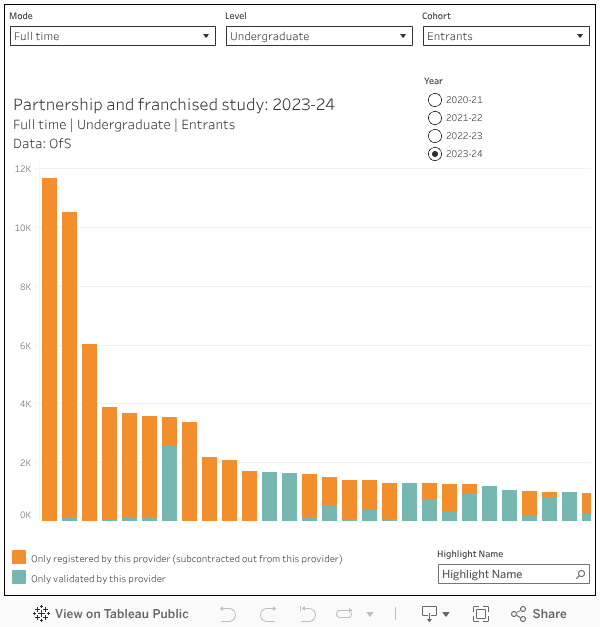Click the Share text label

(x=549, y=614)
